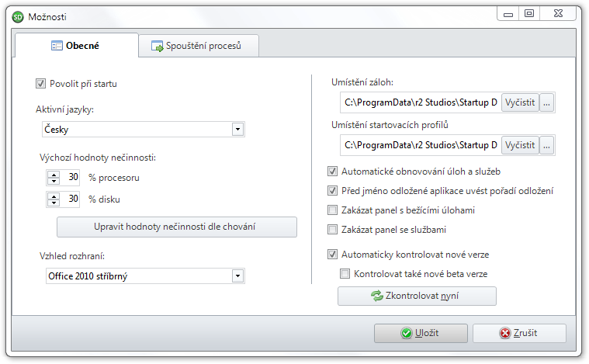This screenshot has height=364, width=589.
Task: Toggle the Povolit při startu checkbox
Action: 40,83
